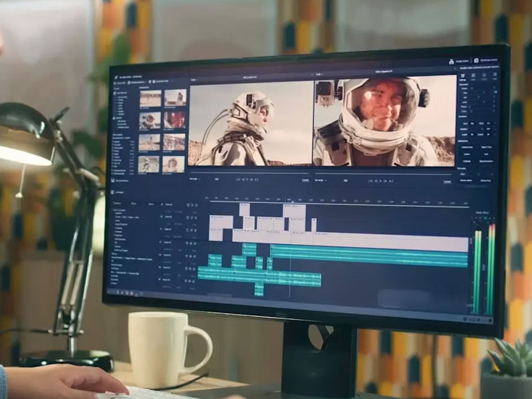
Task: Toggle first control on top video track
Action: (x=188, y=205)
